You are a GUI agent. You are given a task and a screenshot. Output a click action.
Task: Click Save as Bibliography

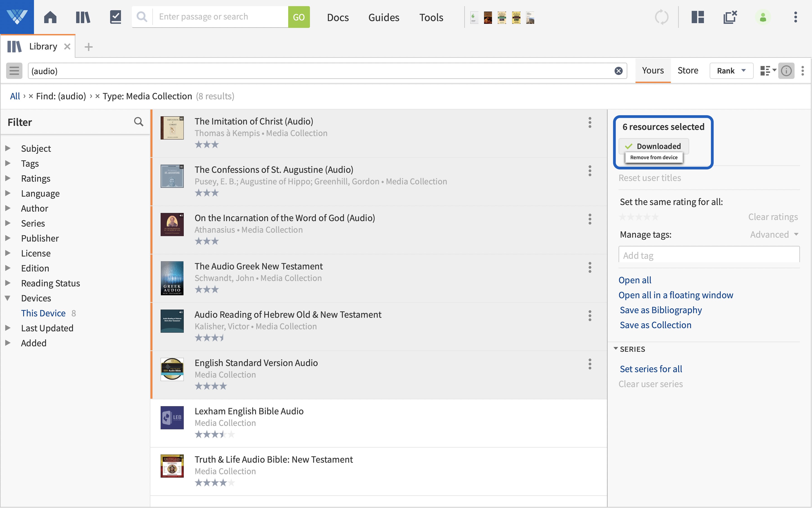point(661,310)
